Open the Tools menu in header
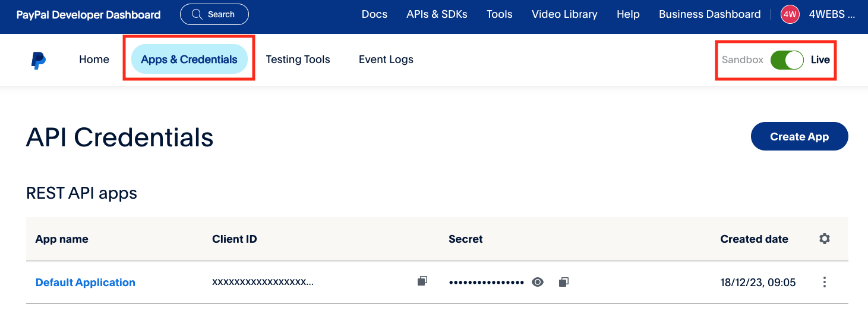 point(499,14)
